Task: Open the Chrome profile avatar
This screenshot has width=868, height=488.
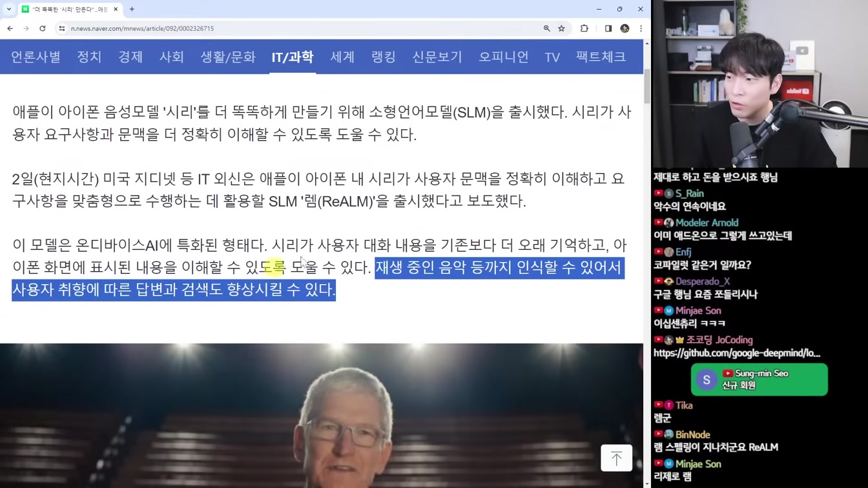Action: [625, 28]
